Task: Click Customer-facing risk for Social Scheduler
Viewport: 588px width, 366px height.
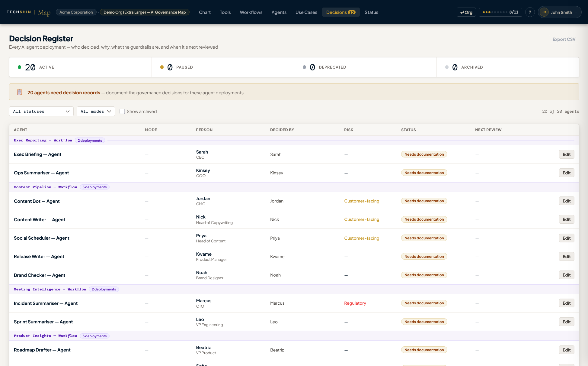Action: (362, 238)
